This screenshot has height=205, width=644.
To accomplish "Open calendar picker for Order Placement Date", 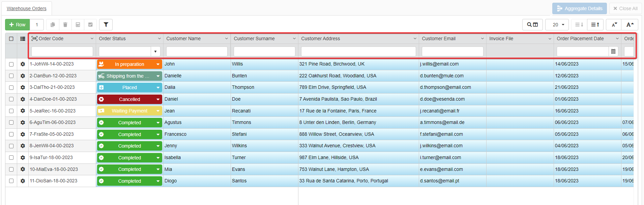I will pos(613,51).
